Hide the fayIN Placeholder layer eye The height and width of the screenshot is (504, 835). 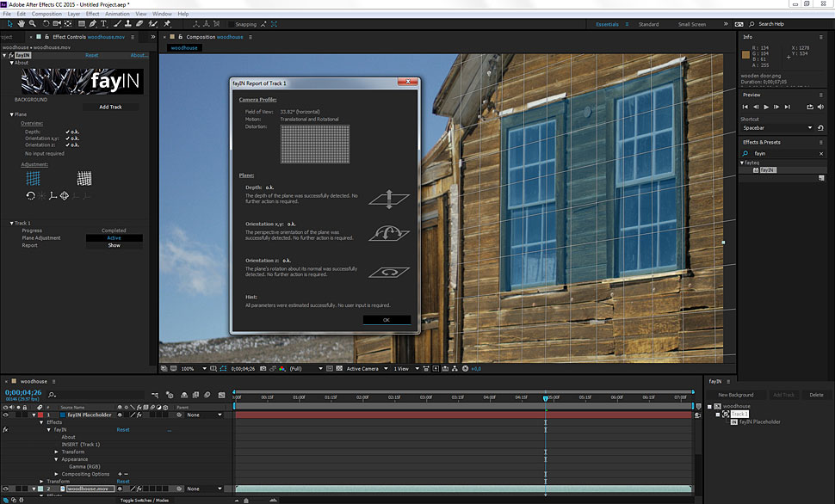tap(5, 415)
